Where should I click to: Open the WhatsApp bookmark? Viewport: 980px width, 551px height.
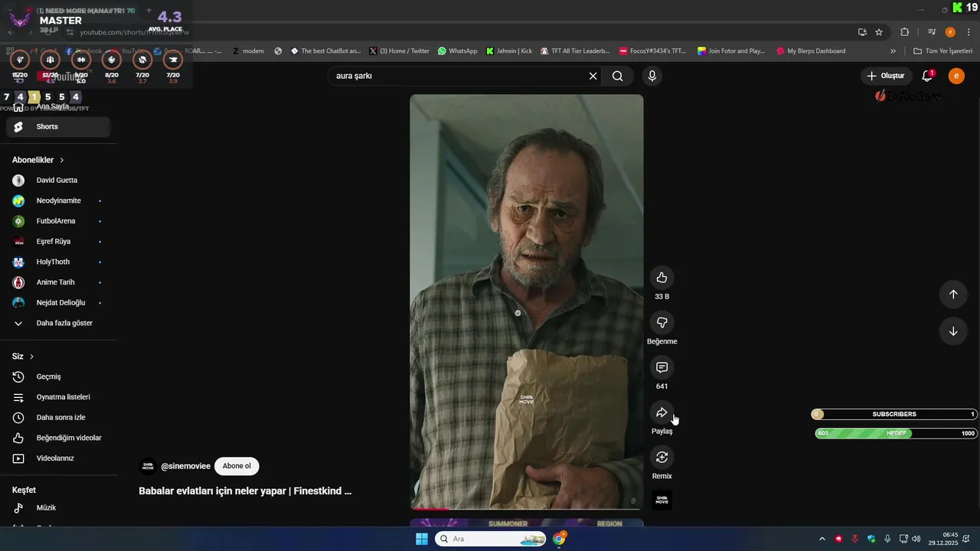pos(457,51)
